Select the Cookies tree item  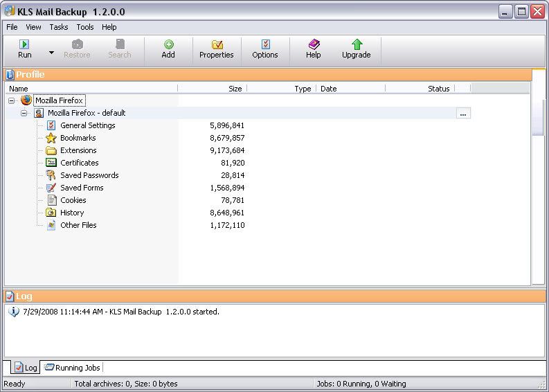click(x=73, y=200)
